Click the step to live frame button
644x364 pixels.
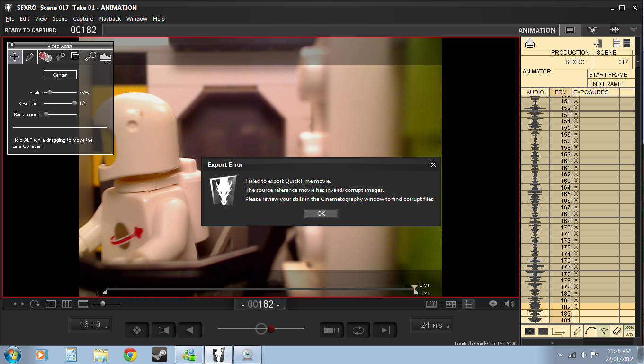pos(385,330)
